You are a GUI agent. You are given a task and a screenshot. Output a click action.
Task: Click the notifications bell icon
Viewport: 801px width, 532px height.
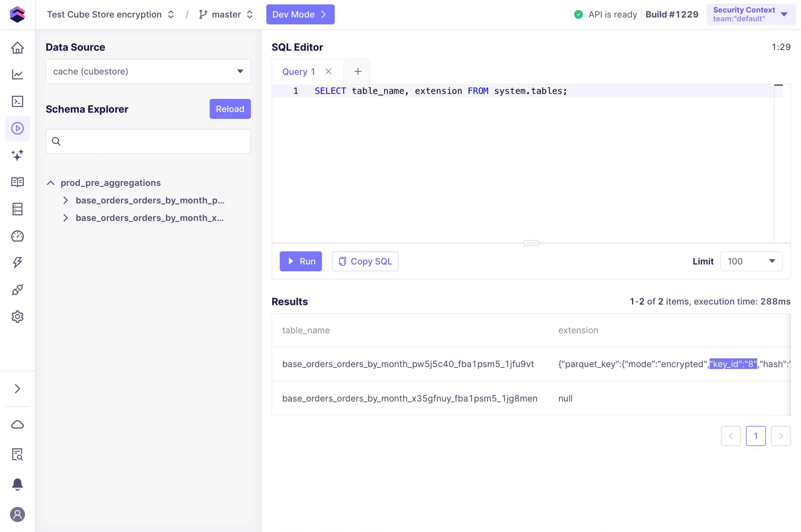click(17, 484)
